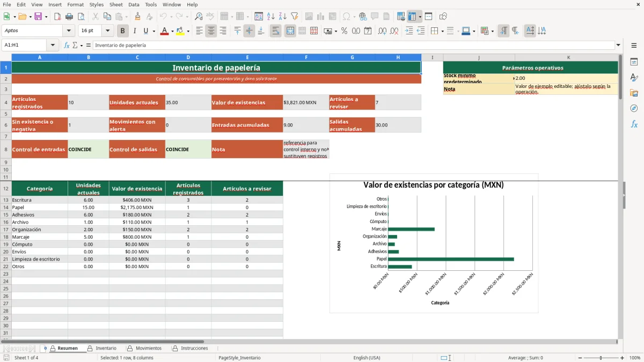The height and width of the screenshot is (362, 644).
Task: Click the Save document icon
Action: 38,17
